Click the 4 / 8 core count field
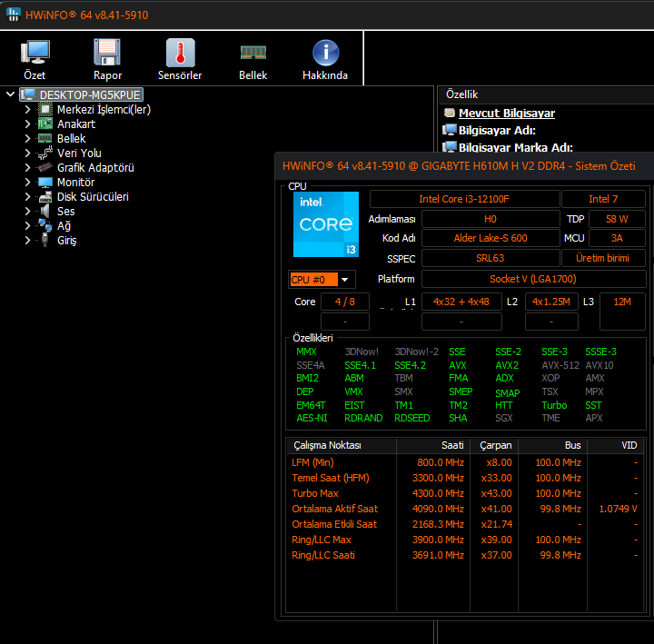This screenshot has height=644, width=654. pos(345,302)
